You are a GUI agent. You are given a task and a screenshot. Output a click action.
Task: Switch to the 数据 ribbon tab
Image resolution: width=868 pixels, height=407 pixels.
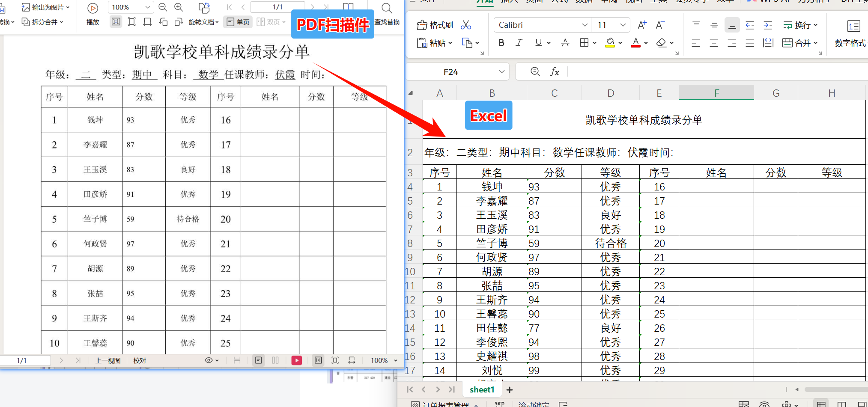click(584, 1)
